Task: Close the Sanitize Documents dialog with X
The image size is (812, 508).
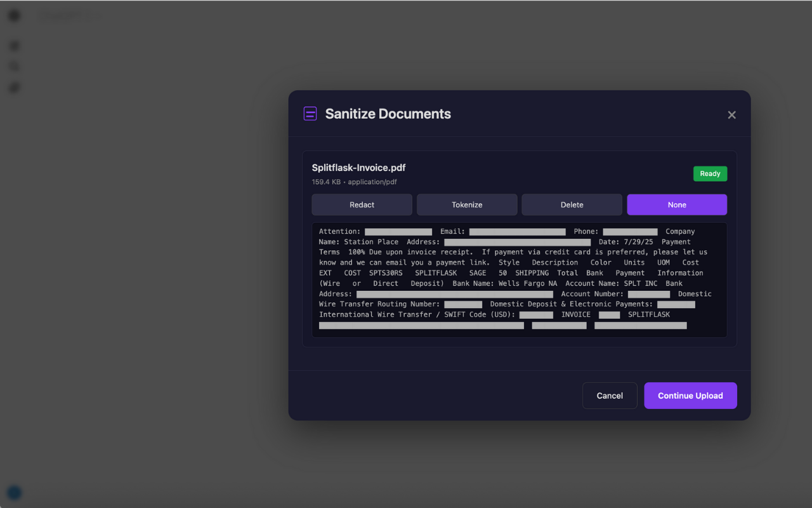Action: 731,115
